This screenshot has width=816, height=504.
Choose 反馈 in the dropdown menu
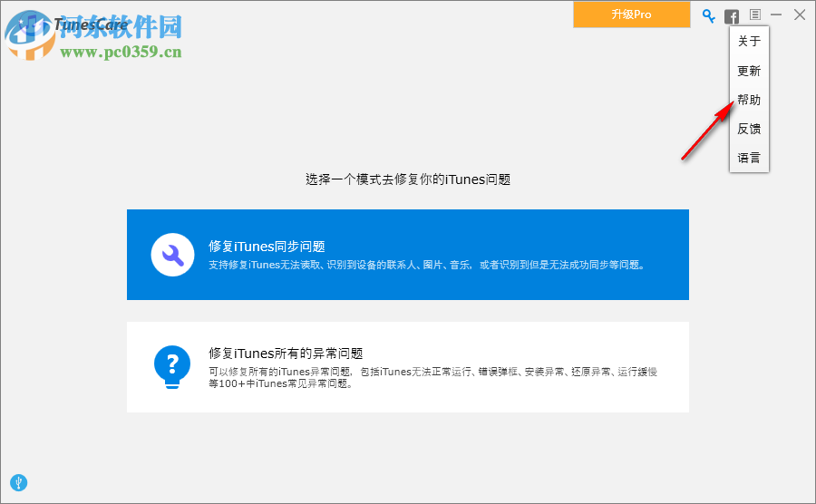tap(750, 129)
